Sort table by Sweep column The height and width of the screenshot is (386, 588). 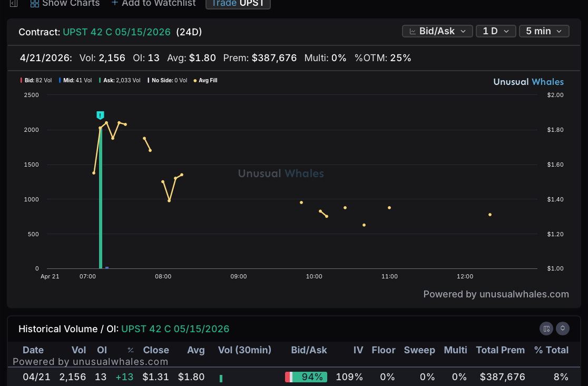tap(419, 350)
